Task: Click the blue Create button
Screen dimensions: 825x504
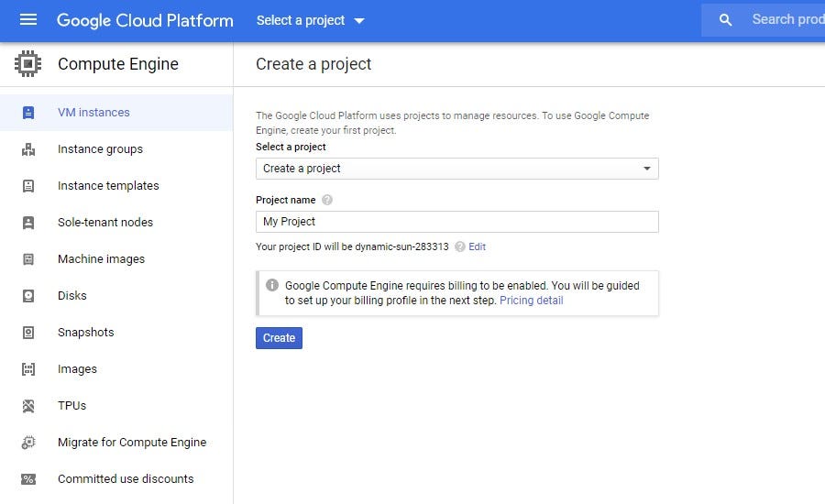Action: tap(279, 338)
